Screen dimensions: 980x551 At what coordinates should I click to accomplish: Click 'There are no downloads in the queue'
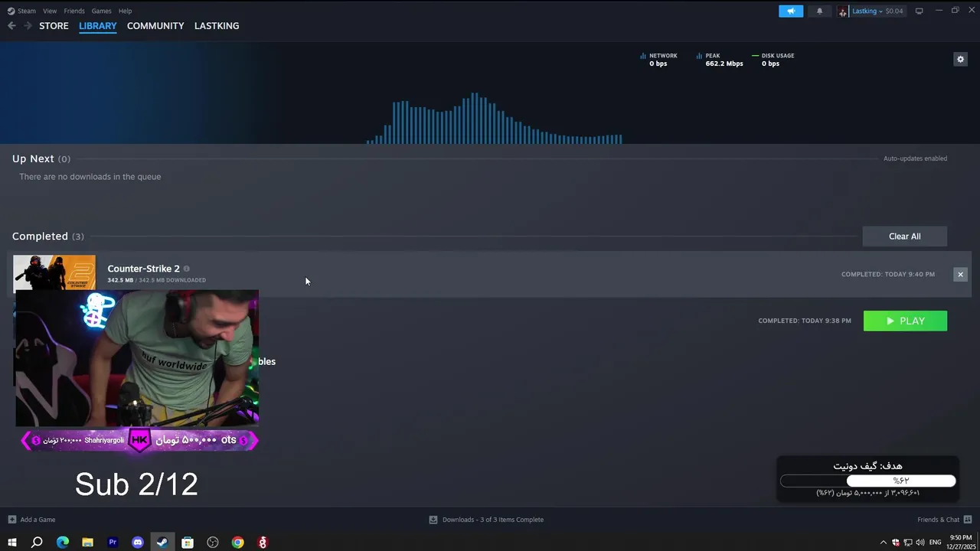(x=90, y=177)
